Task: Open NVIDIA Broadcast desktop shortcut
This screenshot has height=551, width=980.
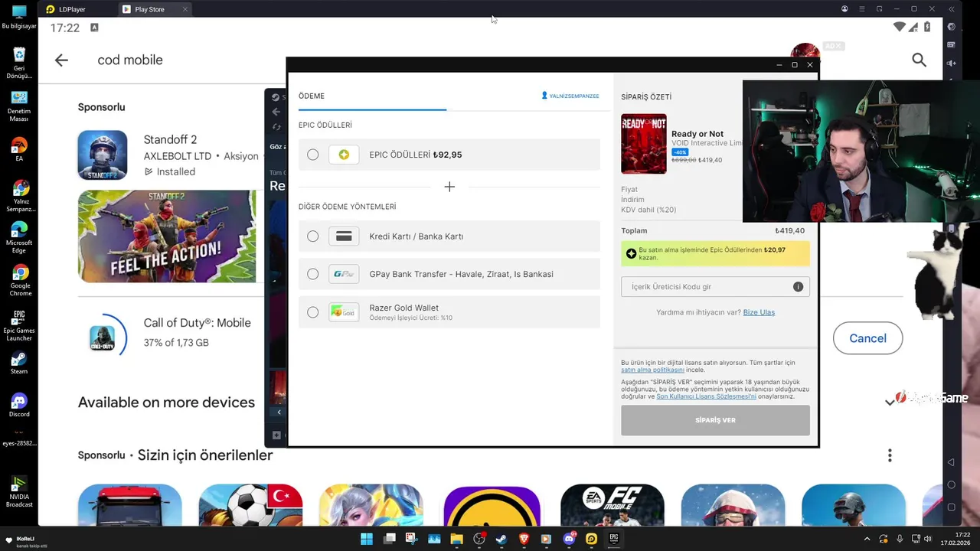Action: (x=19, y=491)
